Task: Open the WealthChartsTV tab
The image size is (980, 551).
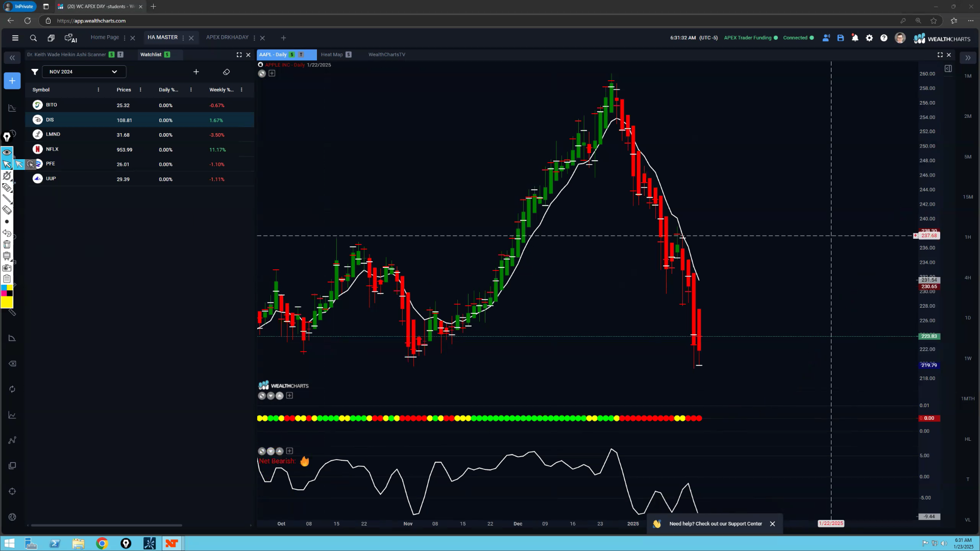Action: tap(387, 55)
